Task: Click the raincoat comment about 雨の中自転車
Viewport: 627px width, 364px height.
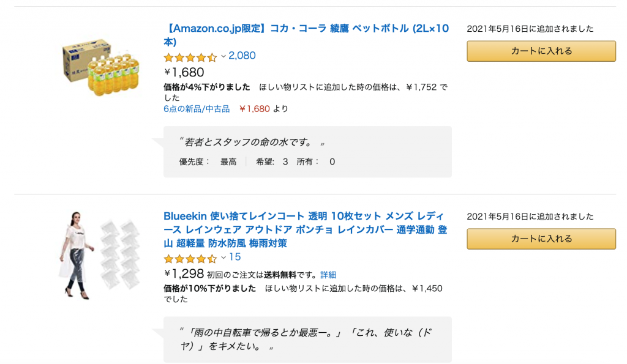Action: [307, 340]
